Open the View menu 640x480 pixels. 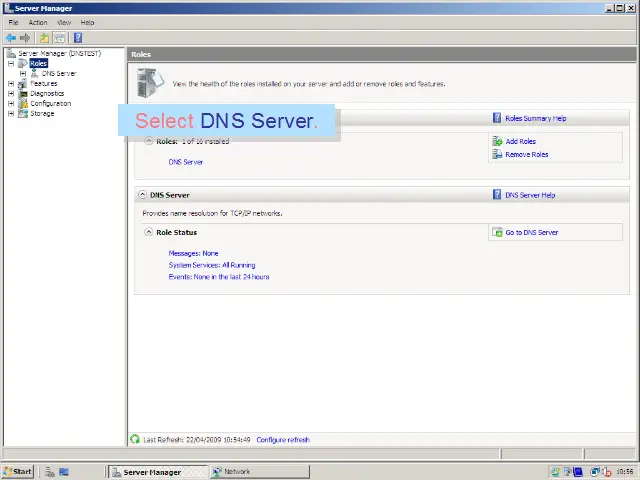tap(64, 22)
